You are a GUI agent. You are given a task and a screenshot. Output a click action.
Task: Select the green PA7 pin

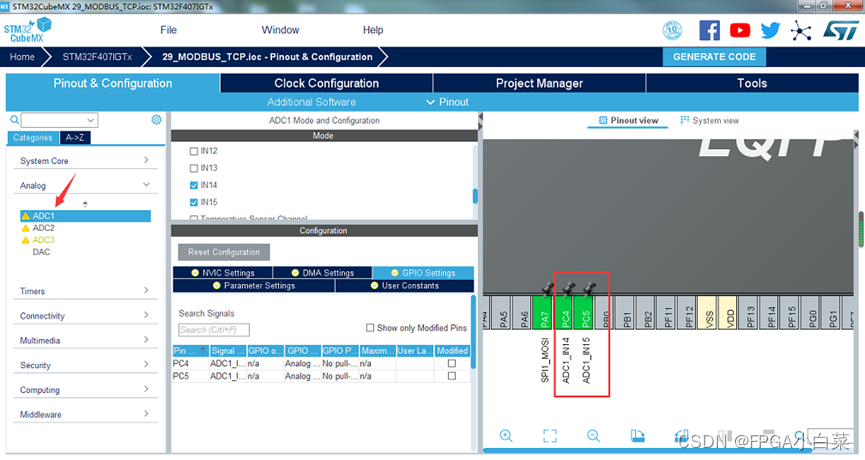pos(544,313)
